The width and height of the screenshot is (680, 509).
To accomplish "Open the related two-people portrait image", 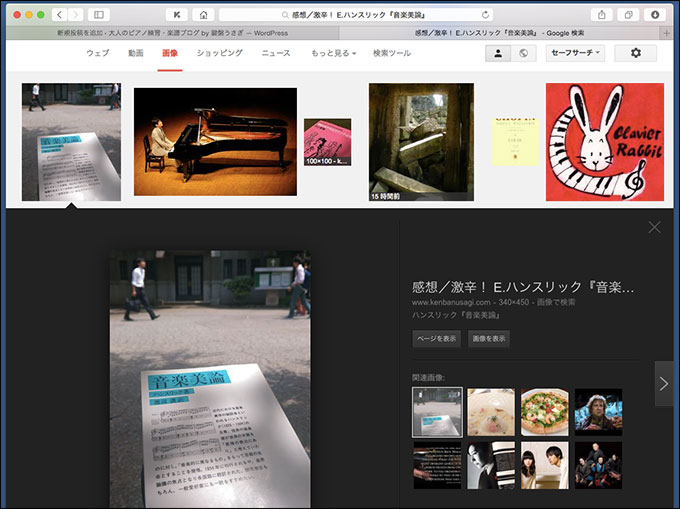I will click(545, 466).
